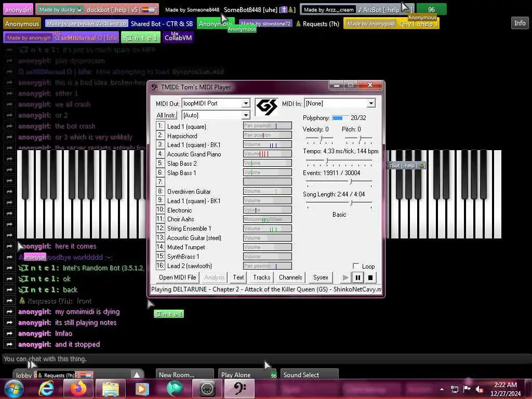The height and width of the screenshot is (399, 532).
Task: Open the Sysex view in TMIDI
Action: click(x=321, y=277)
